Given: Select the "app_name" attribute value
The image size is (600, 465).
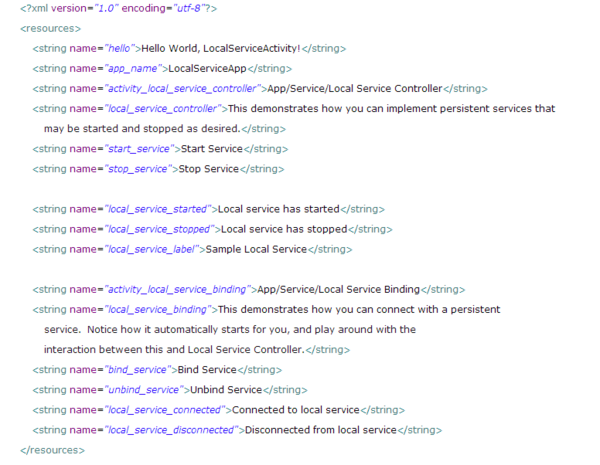Looking at the screenshot, I should [x=133, y=69].
